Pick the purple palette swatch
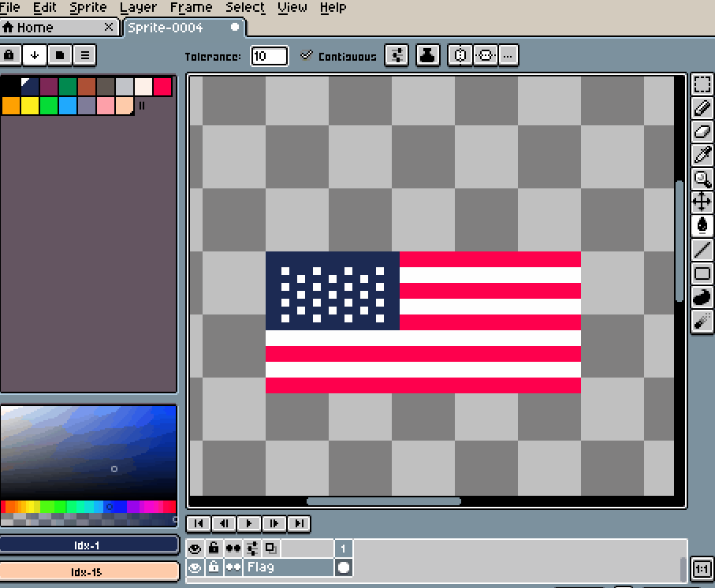Viewport: 715px width, 588px height. coord(49,87)
